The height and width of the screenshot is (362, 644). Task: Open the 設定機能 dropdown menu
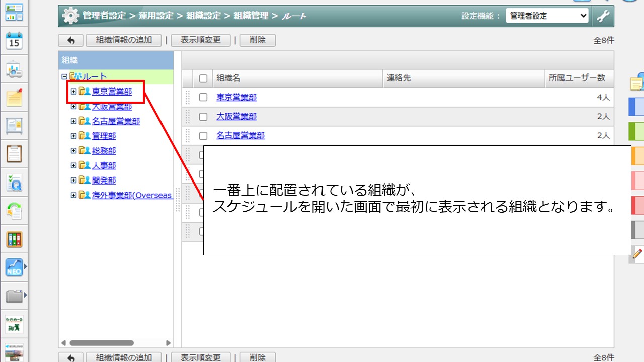[546, 16]
